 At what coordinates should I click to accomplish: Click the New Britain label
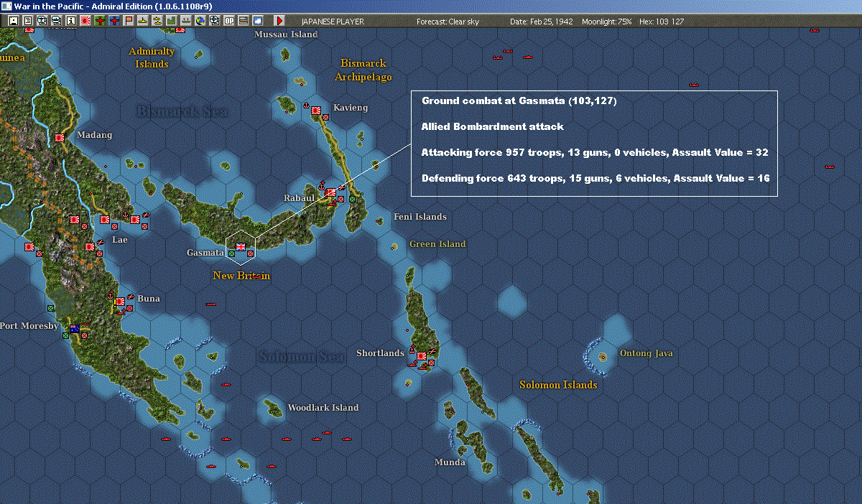241,276
